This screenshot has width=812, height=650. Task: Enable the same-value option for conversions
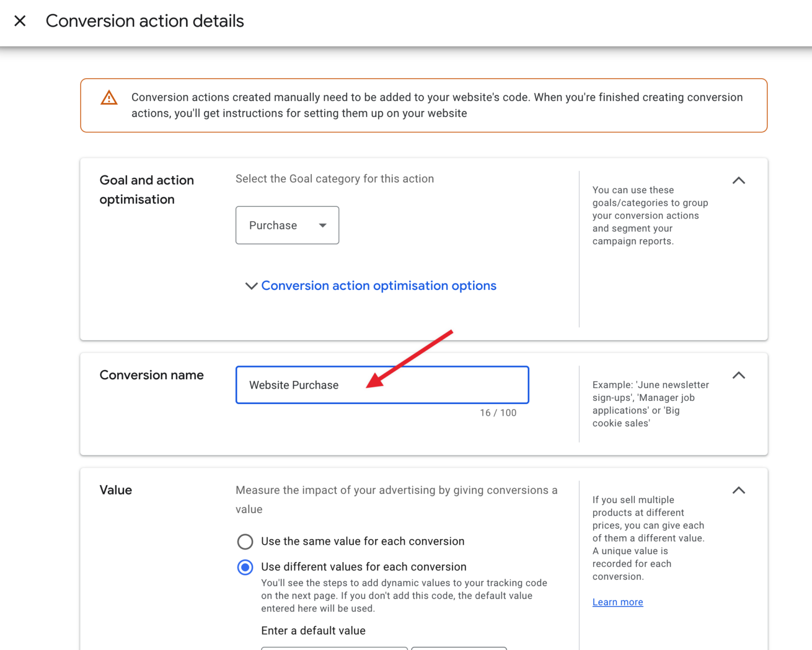point(245,542)
